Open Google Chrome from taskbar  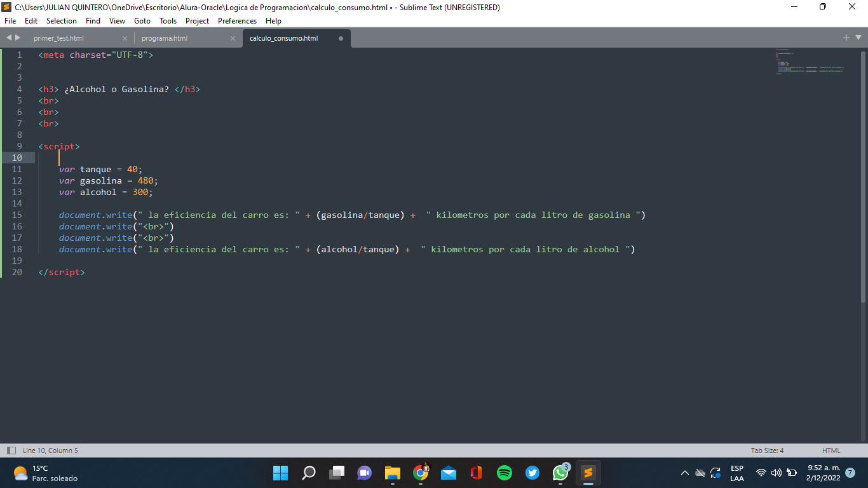(421, 473)
